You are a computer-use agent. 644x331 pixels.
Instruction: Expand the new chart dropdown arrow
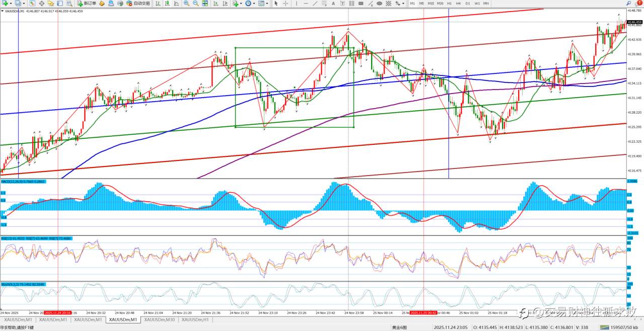tap(11, 3)
